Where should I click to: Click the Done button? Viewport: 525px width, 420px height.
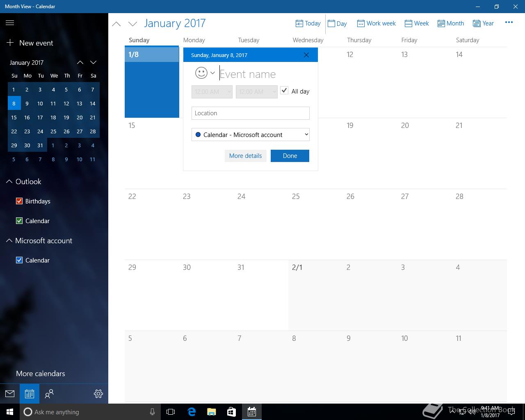pyautogui.click(x=290, y=156)
